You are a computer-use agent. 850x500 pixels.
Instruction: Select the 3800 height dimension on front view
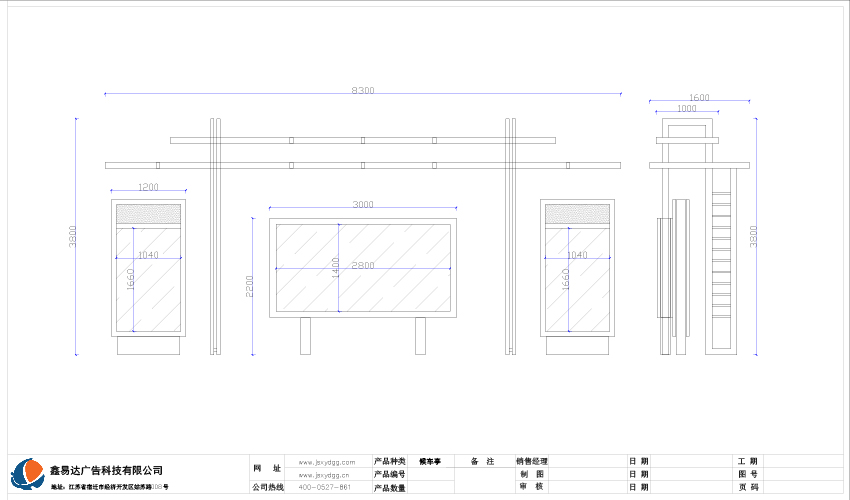pos(73,236)
